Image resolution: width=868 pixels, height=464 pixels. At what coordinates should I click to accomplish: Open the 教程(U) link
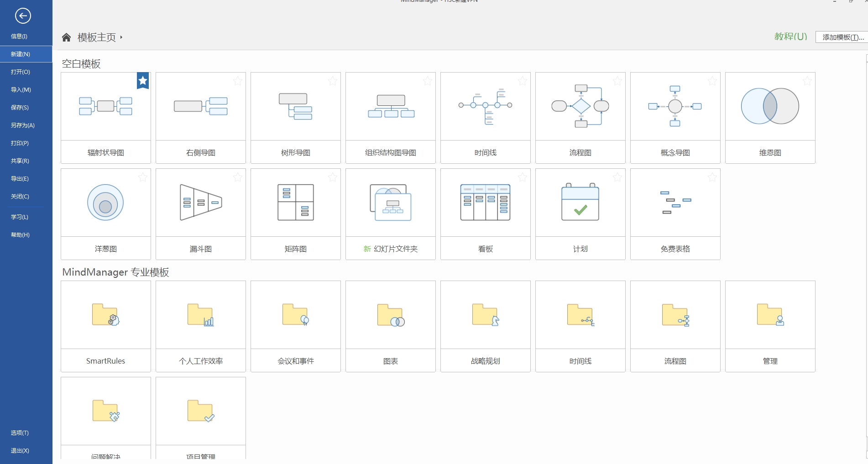790,36
